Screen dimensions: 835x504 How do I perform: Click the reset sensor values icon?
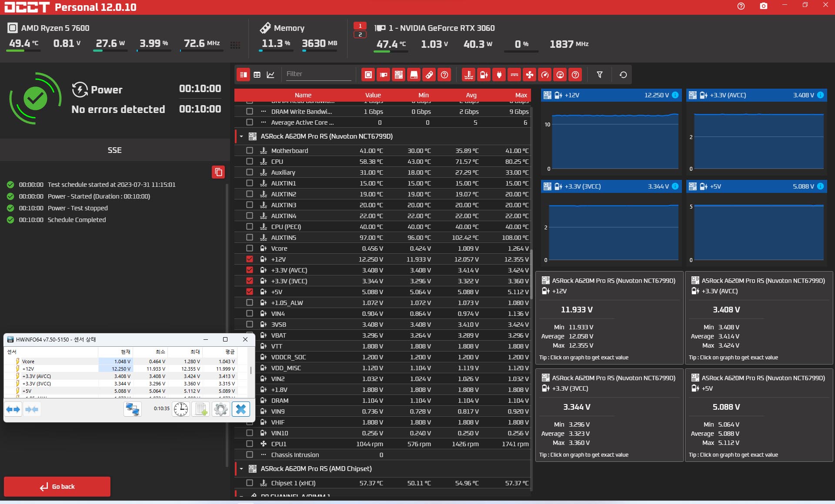623,75
